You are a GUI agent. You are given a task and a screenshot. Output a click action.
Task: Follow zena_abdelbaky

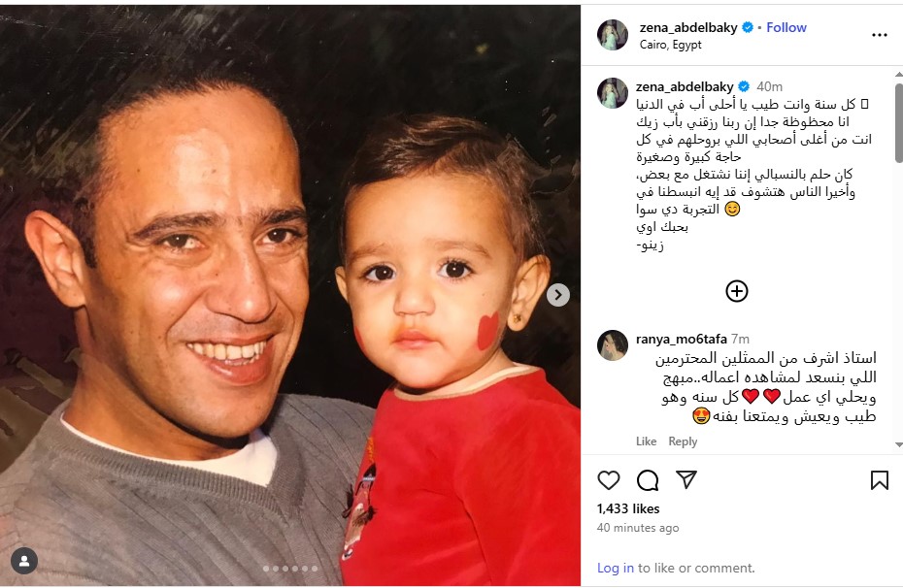[786, 27]
